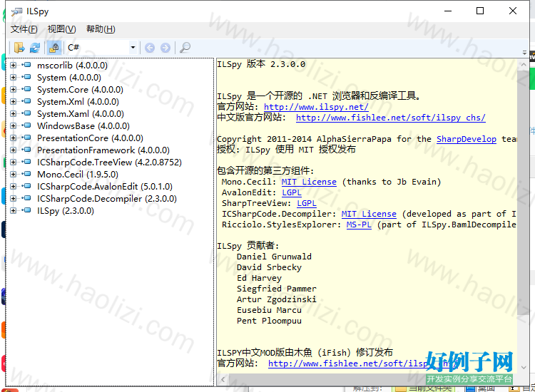Click the Open assembly toolbar icon

click(19, 48)
